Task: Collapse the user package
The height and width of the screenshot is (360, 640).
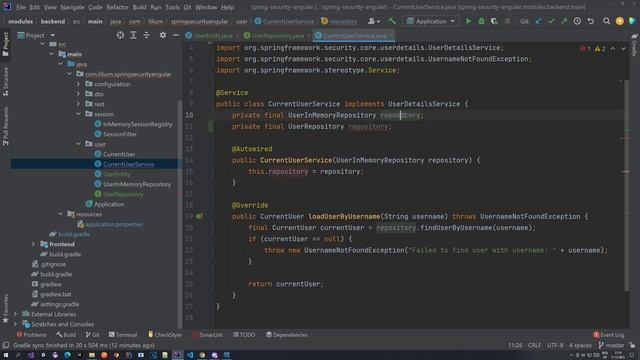Action: (78, 144)
